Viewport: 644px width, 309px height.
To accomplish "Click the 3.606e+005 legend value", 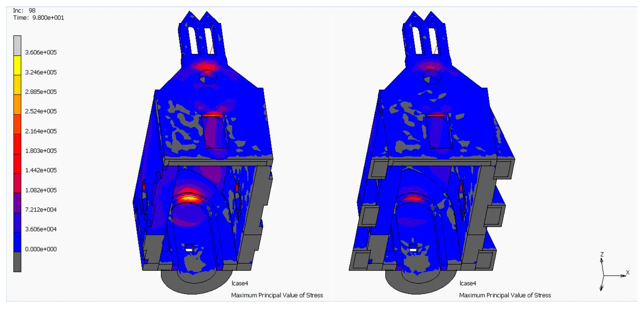I will click(41, 52).
